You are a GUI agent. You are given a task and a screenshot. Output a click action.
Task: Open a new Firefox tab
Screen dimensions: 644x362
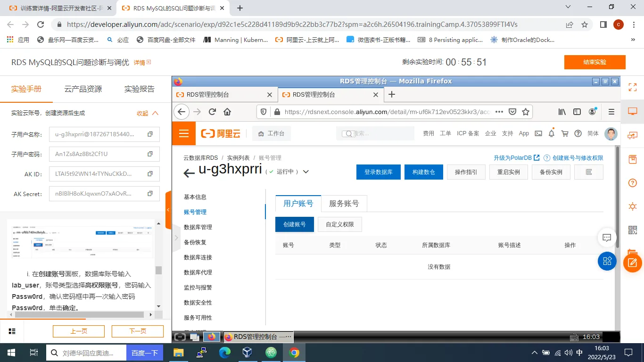coord(391,94)
